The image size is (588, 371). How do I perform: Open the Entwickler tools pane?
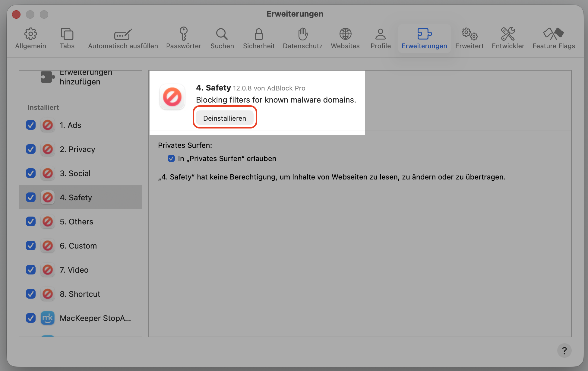[508, 38]
